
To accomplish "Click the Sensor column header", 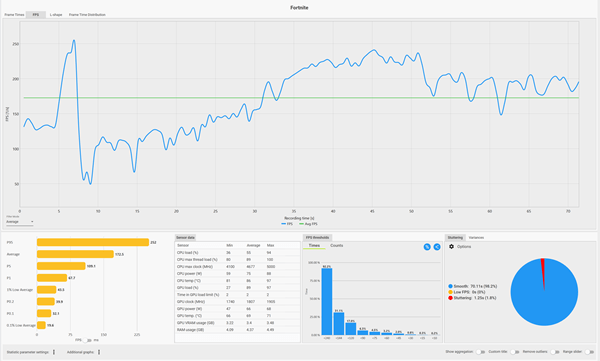I will pos(183,245).
